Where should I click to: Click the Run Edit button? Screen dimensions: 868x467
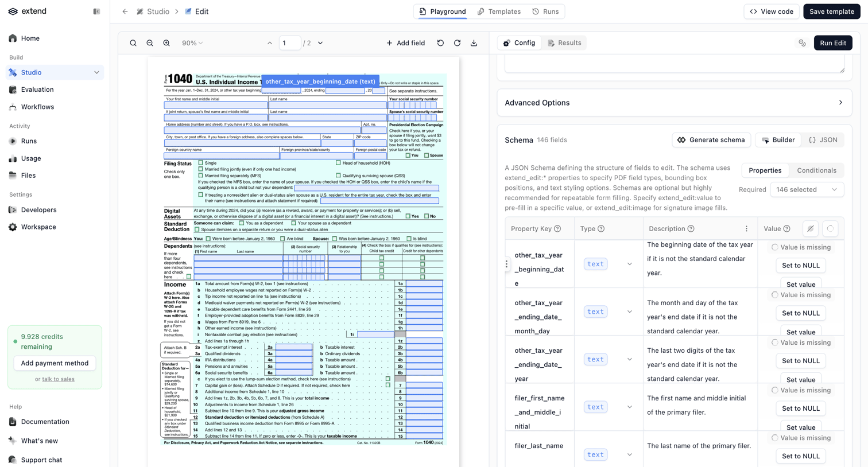point(833,43)
